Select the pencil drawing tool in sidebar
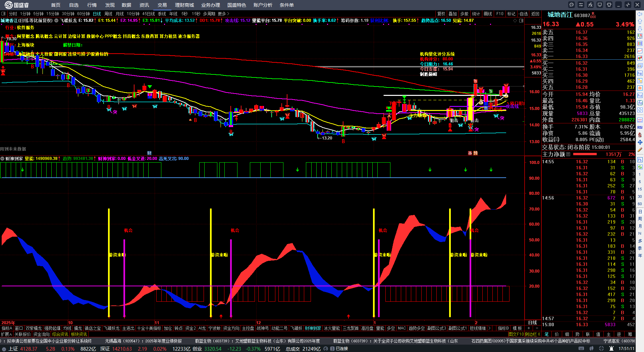 click(640, 150)
